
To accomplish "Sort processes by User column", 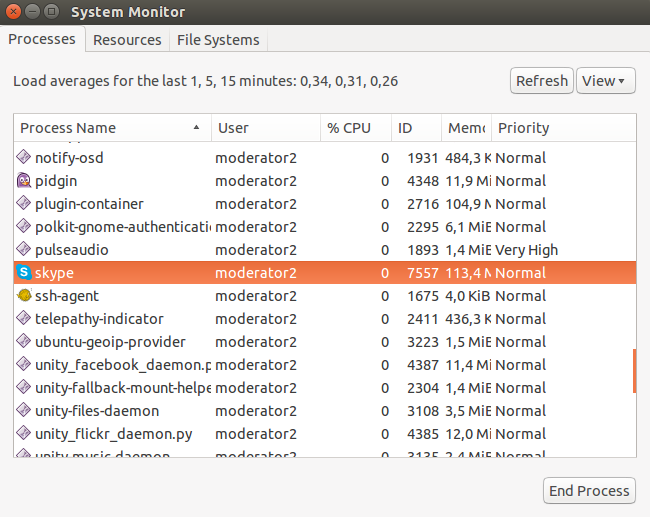I will [264, 128].
